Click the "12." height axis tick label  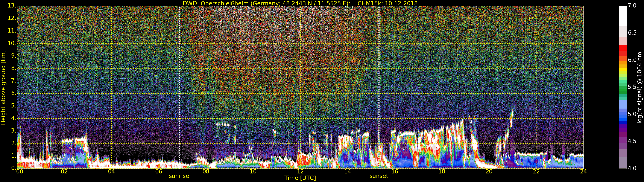click(12, 18)
